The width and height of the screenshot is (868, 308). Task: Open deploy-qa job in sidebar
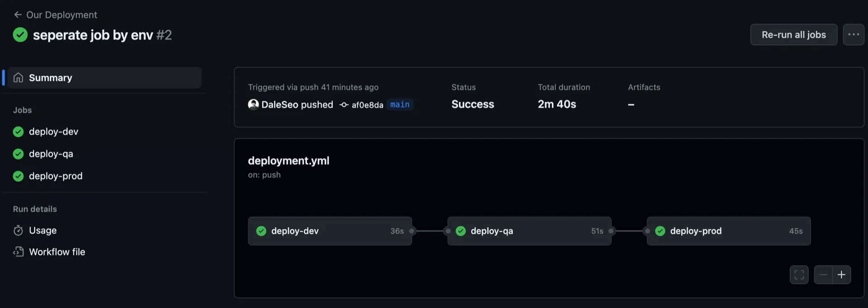pos(51,154)
